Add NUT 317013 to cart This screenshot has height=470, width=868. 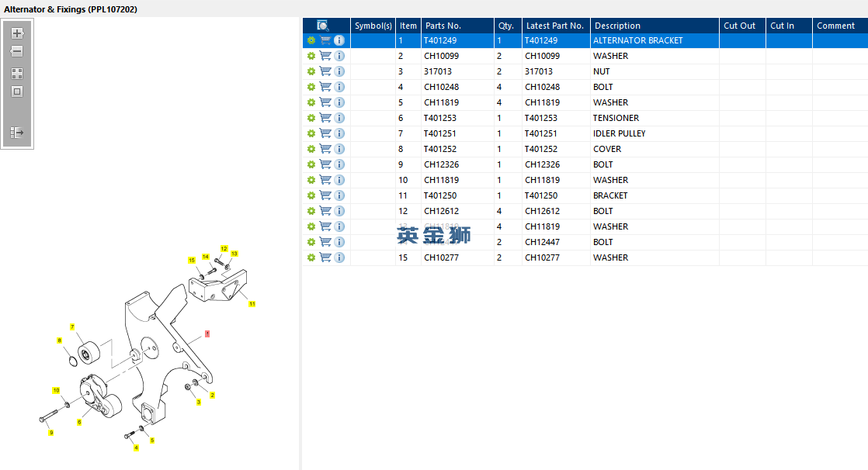[x=325, y=71]
